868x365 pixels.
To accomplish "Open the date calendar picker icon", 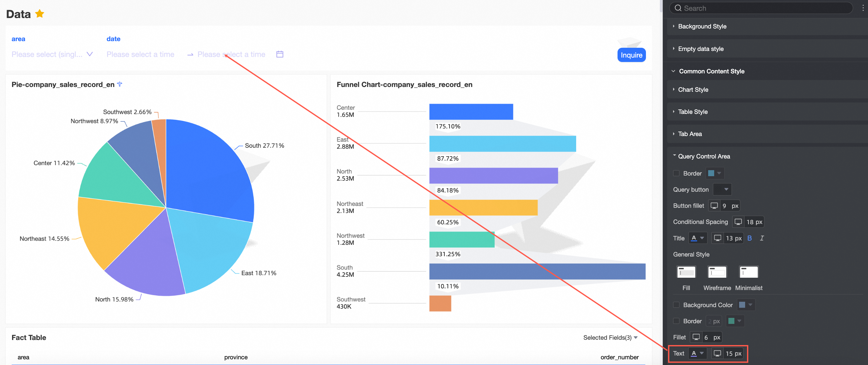I will (279, 54).
